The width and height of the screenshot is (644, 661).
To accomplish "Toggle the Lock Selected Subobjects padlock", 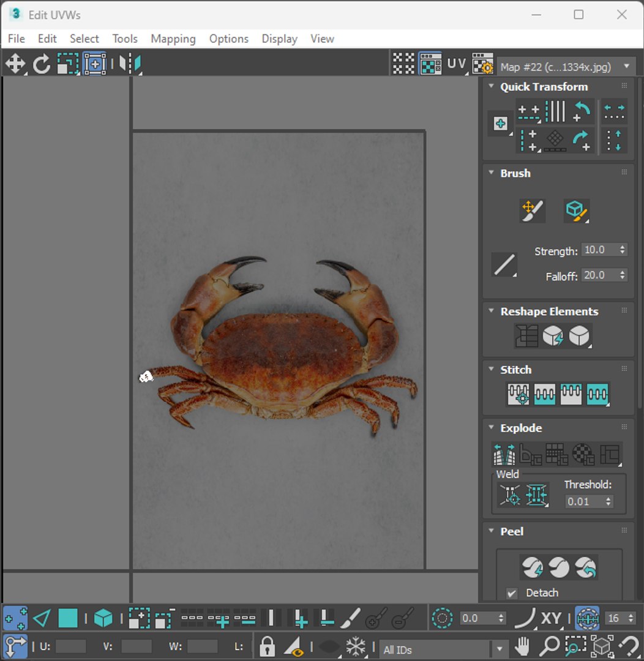I will point(267,646).
